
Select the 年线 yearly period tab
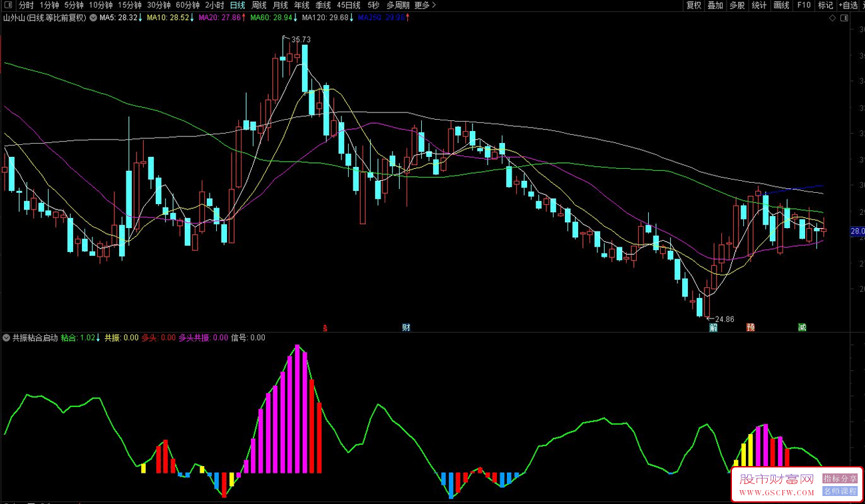click(301, 5)
